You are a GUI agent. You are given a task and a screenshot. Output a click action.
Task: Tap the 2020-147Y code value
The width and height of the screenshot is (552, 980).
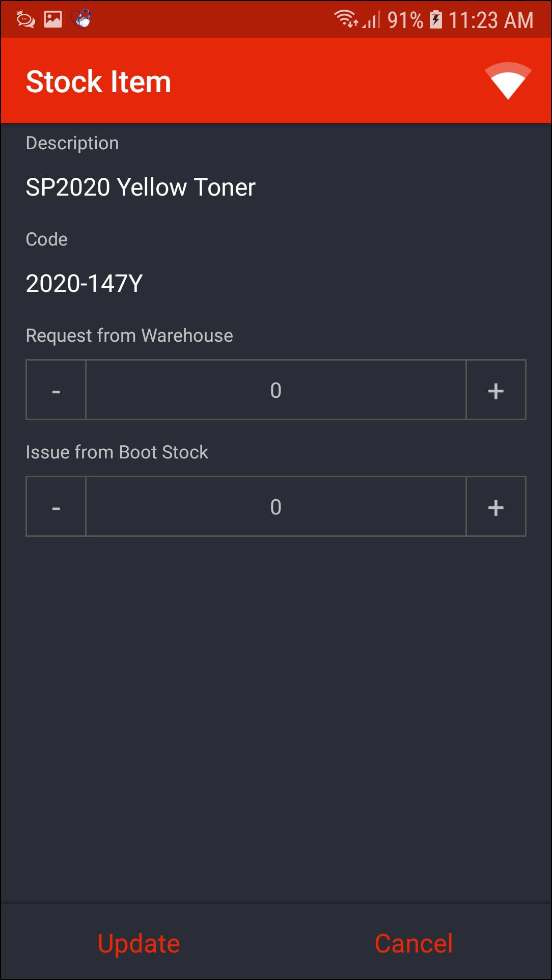(x=84, y=284)
